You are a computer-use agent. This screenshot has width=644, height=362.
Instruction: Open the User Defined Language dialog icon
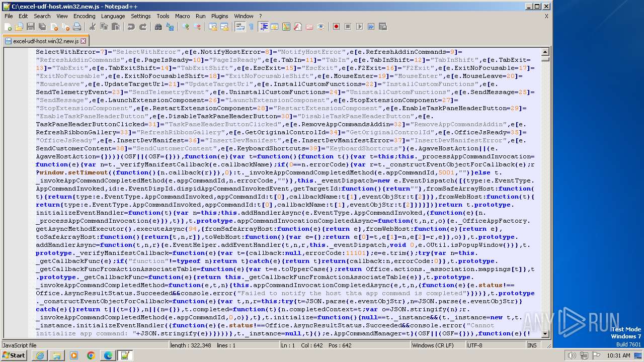[275, 27]
